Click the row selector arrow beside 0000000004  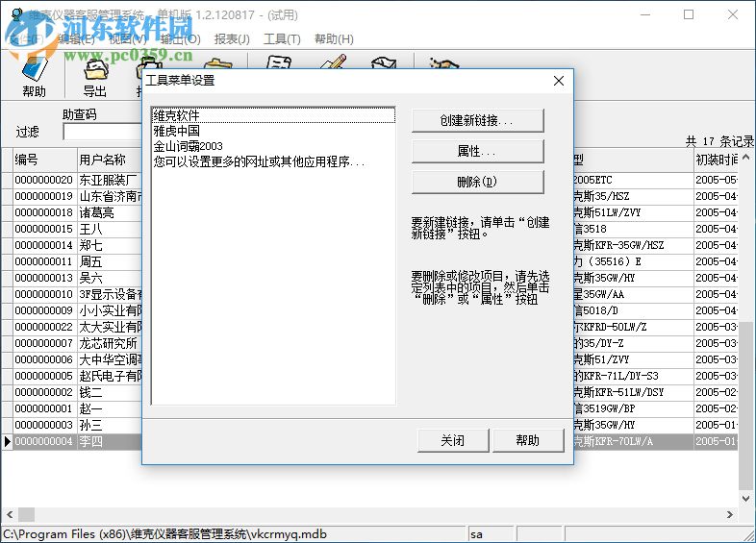click(x=8, y=441)
